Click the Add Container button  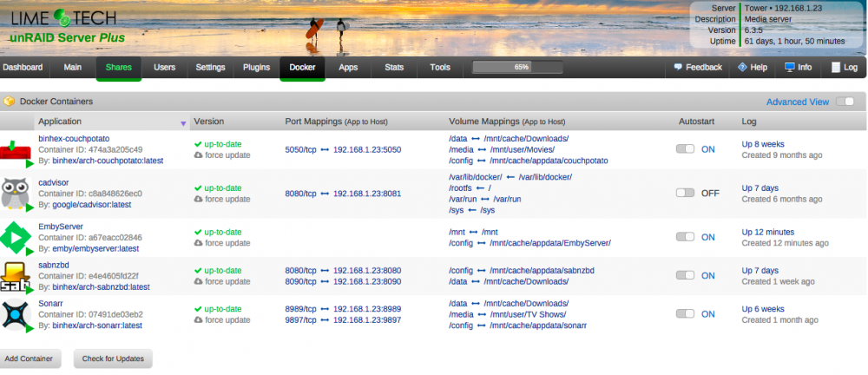tap(29, 359)
